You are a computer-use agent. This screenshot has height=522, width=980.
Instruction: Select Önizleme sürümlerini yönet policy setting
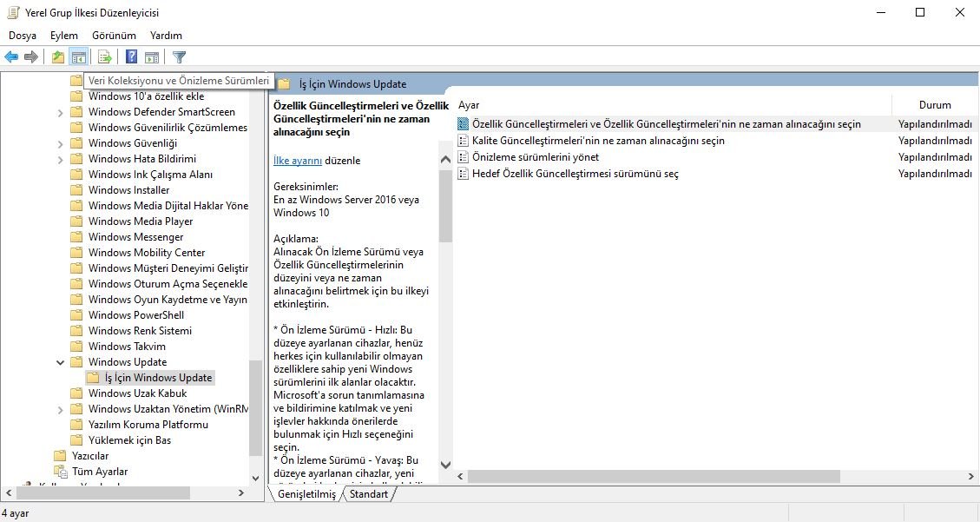[x=535, y=157]
